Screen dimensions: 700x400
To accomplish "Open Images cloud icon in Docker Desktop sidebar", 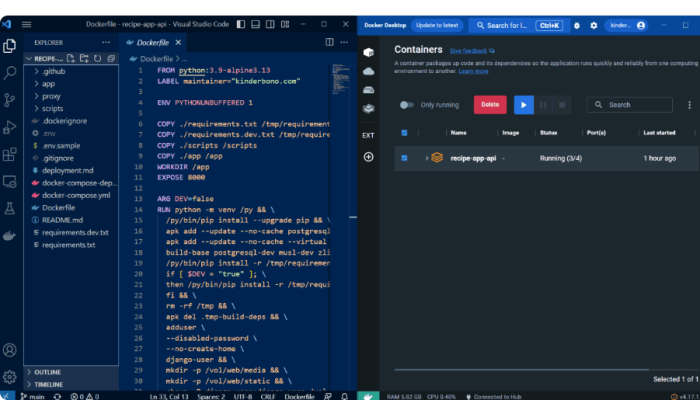I will (x=368, y=71).
